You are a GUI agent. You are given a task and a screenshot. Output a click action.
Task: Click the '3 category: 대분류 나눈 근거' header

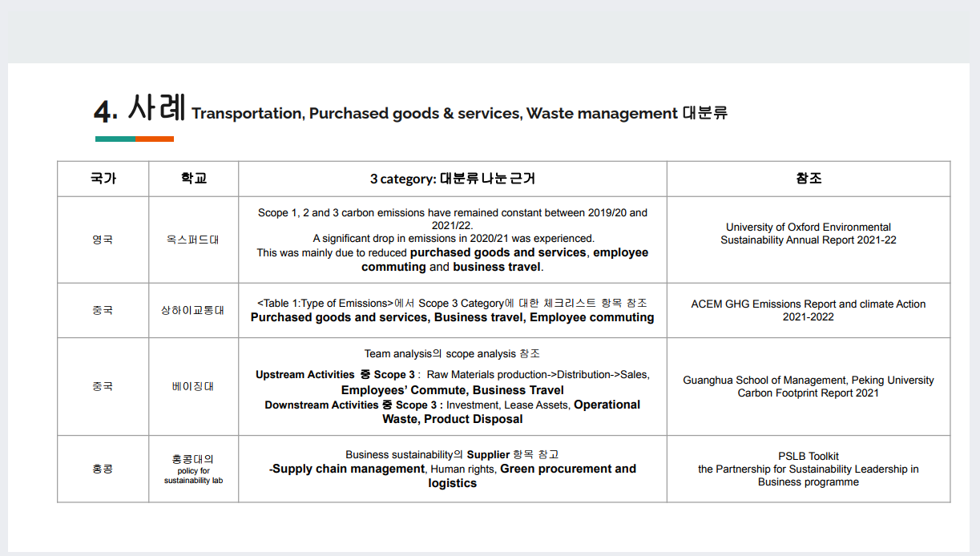(x=453, y=179)
